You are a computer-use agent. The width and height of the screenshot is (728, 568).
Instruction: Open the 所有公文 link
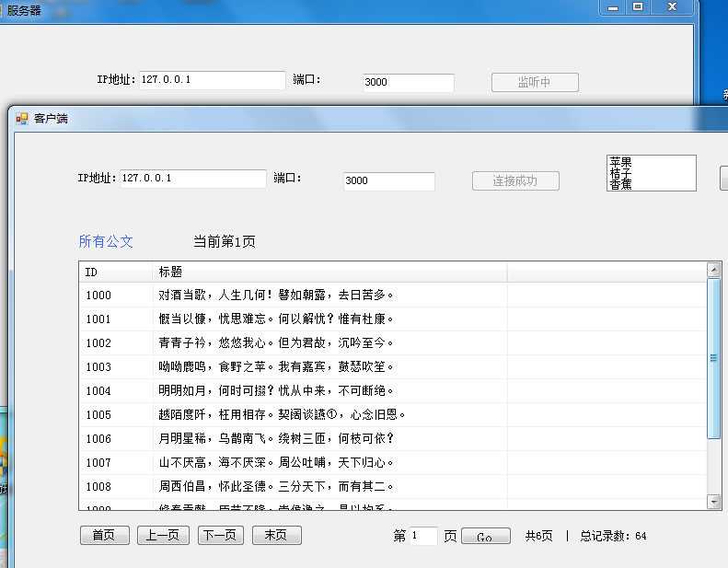pyautogui.click(x=106, y=241)
